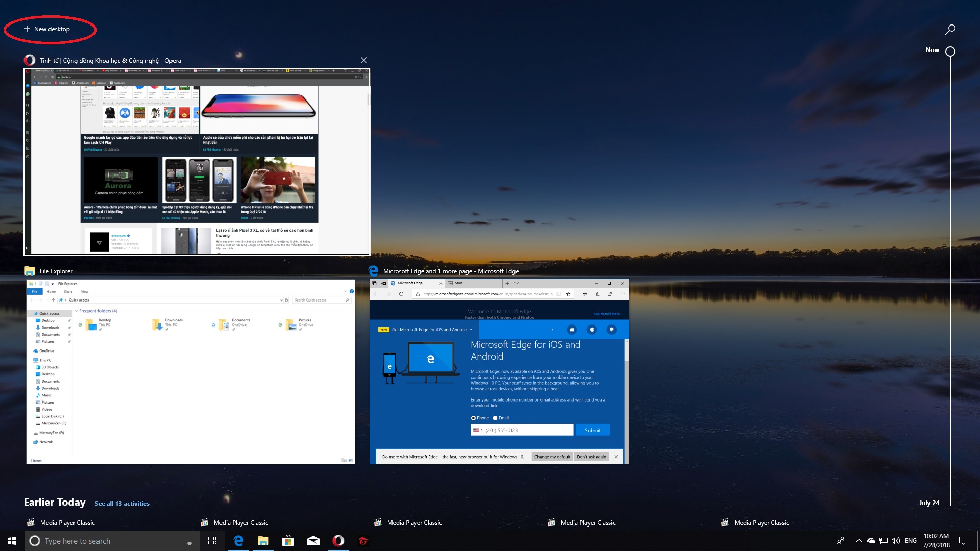Open the File Explorer address bar dropdown

281,300
